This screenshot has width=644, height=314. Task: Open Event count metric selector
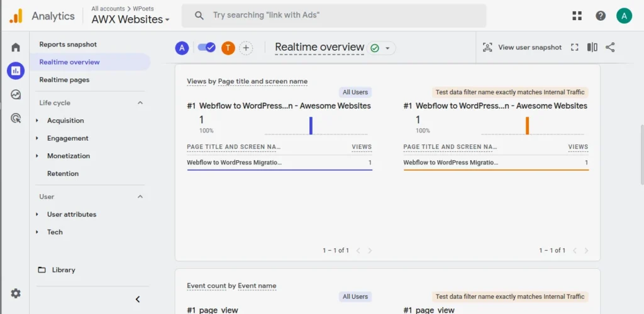tap(207, 286)
